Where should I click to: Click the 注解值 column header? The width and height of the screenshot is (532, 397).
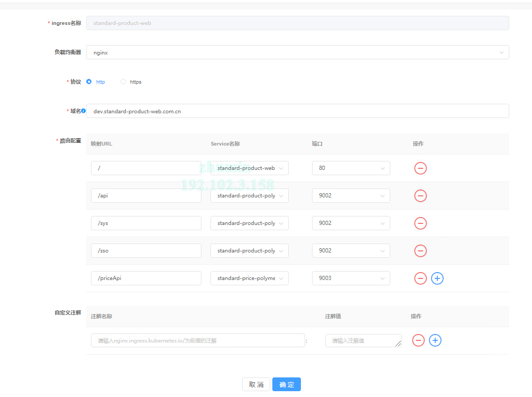point(333,316)
